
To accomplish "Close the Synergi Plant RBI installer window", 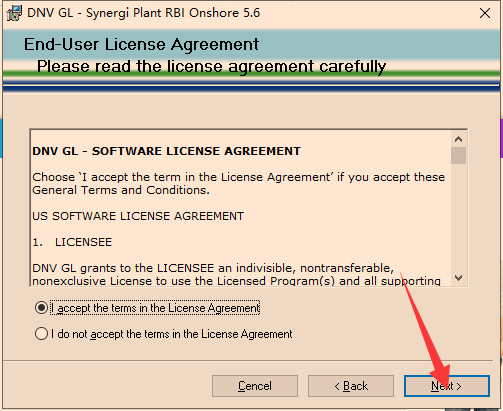I will pyautogui.click(x=485, y=13).
